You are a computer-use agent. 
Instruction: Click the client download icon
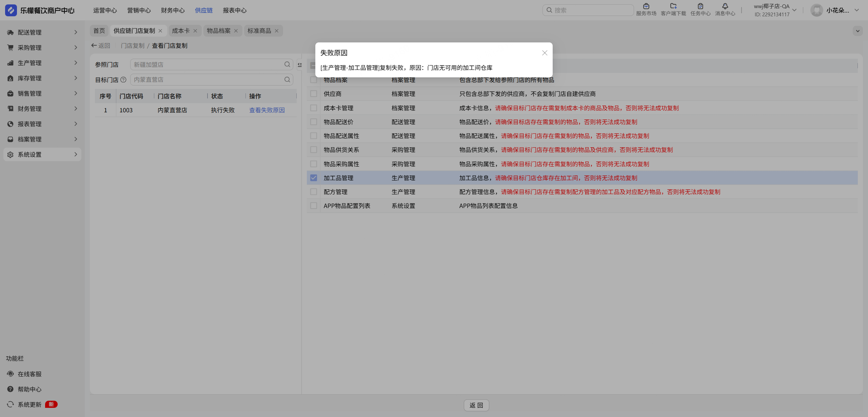(x=673, y=6)
